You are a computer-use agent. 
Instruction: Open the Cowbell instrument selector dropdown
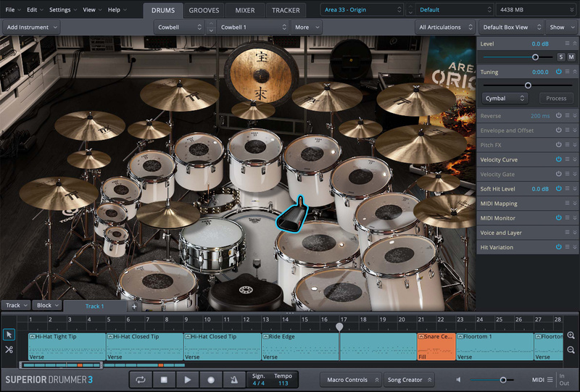179,28
